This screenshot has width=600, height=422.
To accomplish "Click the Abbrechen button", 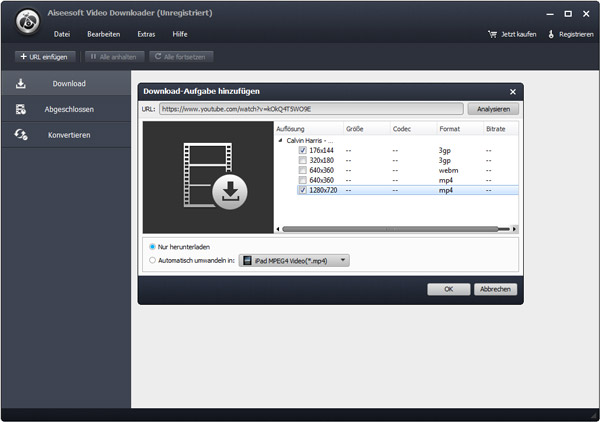I will pyautogui.click(x=495, y=289).
